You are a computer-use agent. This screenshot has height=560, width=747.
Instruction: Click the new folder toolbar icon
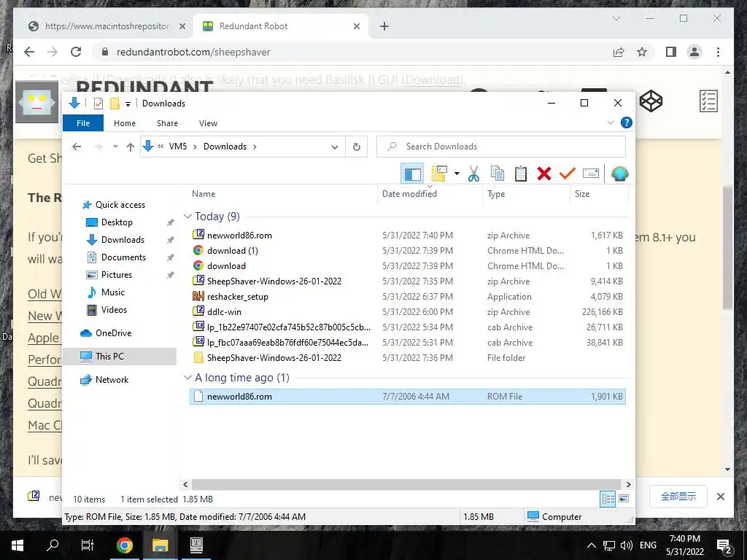(x=439, y=174)
